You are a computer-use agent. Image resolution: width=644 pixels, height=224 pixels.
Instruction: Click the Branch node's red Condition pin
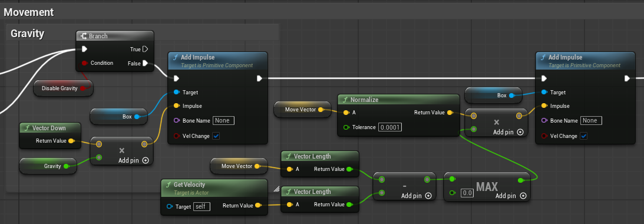click(x=84, y=63)
